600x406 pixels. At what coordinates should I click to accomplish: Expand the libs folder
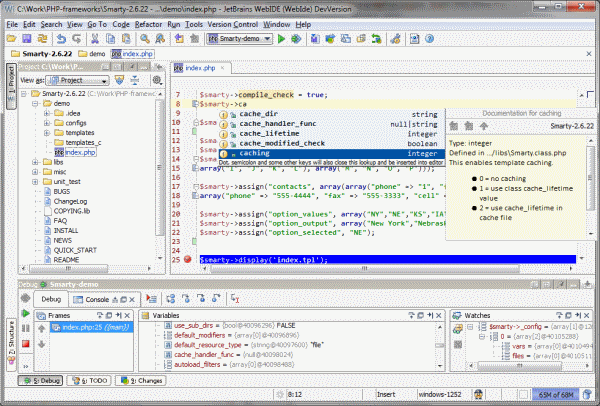pos(35,162)
